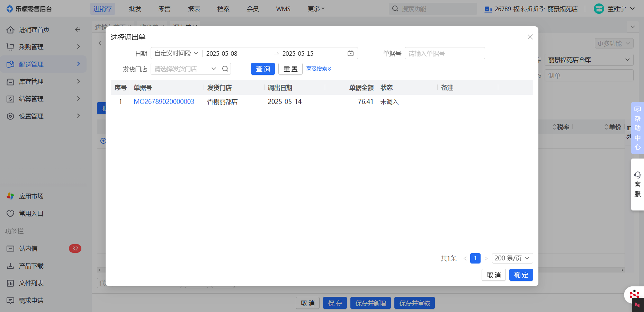The height and width of the screenshot is (312, 644).
Task: Select the 报表 top menu
Action: [194, 9]
